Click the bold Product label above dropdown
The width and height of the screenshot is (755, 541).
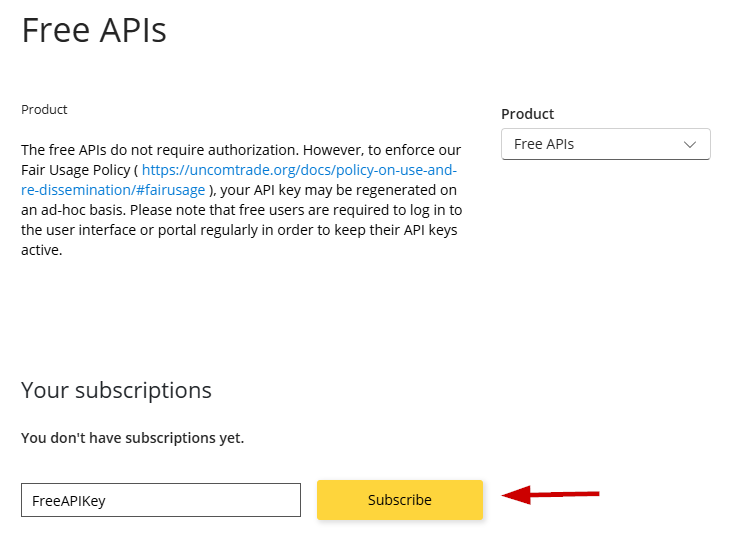pos(527,114)
